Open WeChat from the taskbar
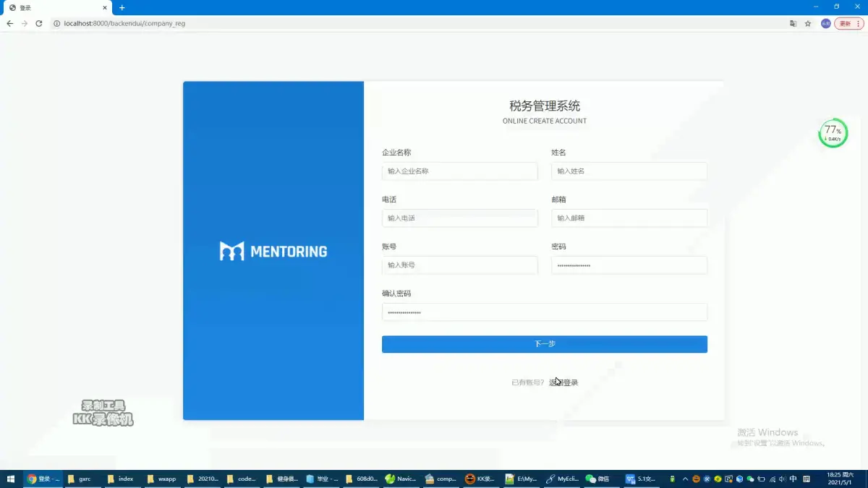 [601, 479]
